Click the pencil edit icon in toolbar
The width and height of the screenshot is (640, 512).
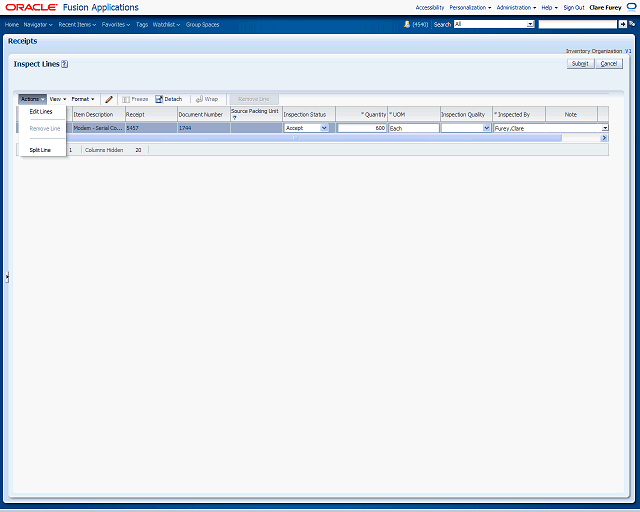(x=109, y=99)
